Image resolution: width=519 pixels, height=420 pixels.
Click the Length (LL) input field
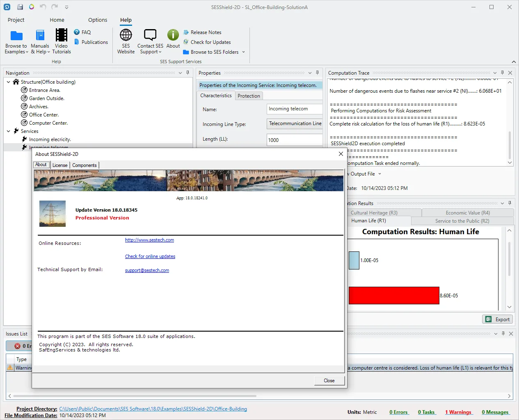(295, 140)
